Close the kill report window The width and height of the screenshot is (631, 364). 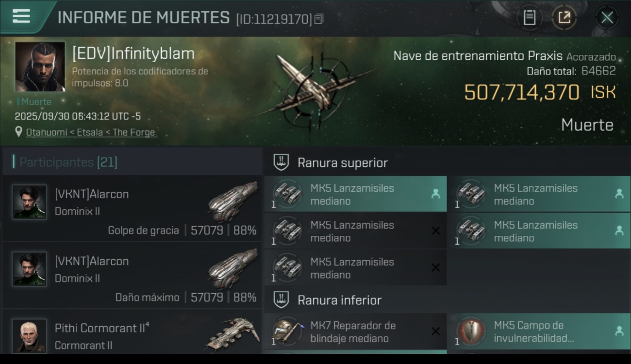coord(607,18)
